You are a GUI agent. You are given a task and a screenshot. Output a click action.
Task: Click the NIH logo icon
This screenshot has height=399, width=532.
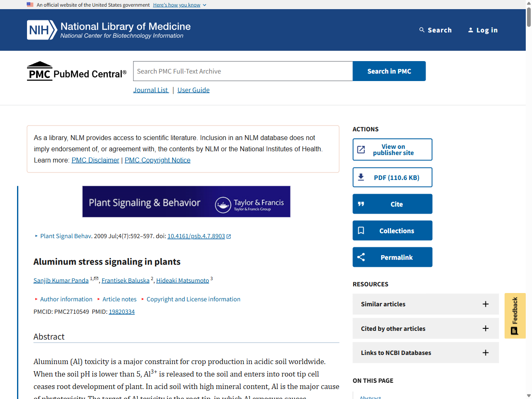(42, 30)
